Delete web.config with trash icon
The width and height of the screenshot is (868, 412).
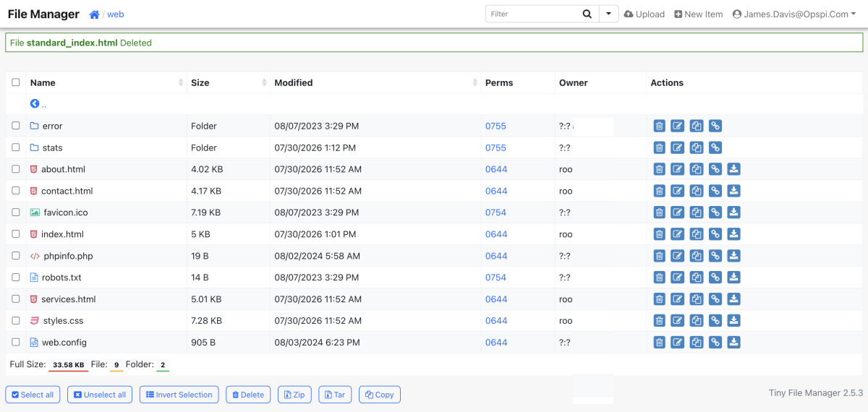(x=659, y=343)
